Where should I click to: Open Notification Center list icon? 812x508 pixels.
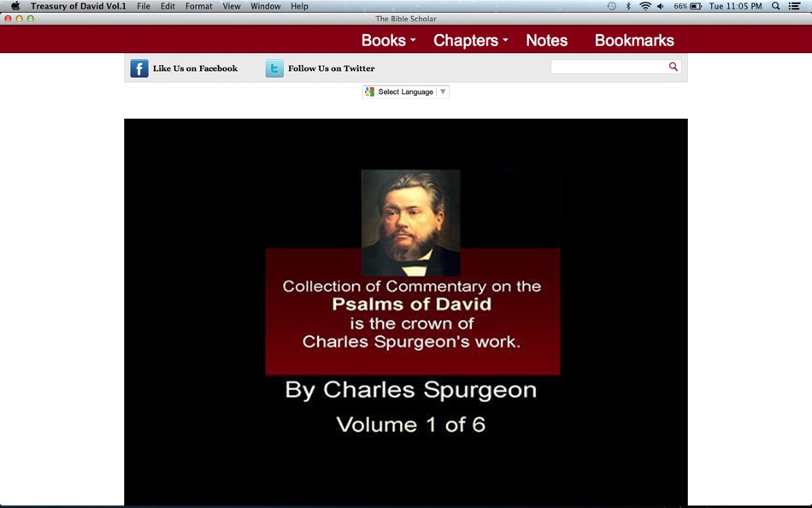coord(794,6)
